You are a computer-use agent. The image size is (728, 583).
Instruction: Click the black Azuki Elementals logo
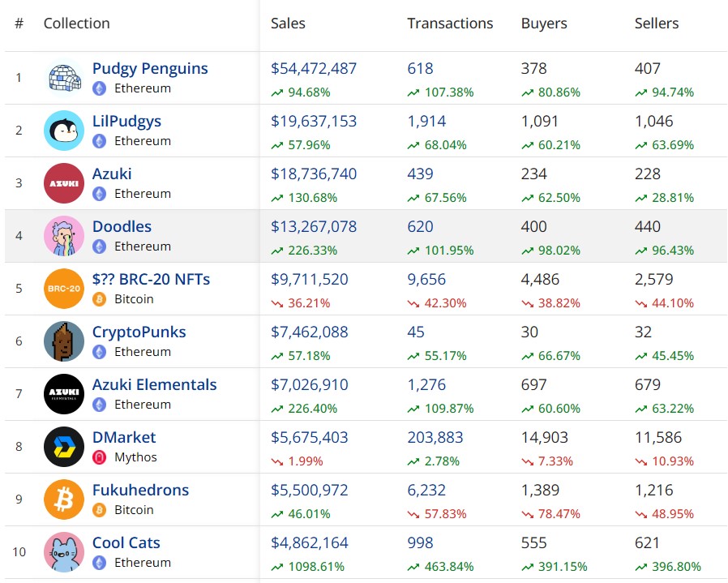[63, 394]
